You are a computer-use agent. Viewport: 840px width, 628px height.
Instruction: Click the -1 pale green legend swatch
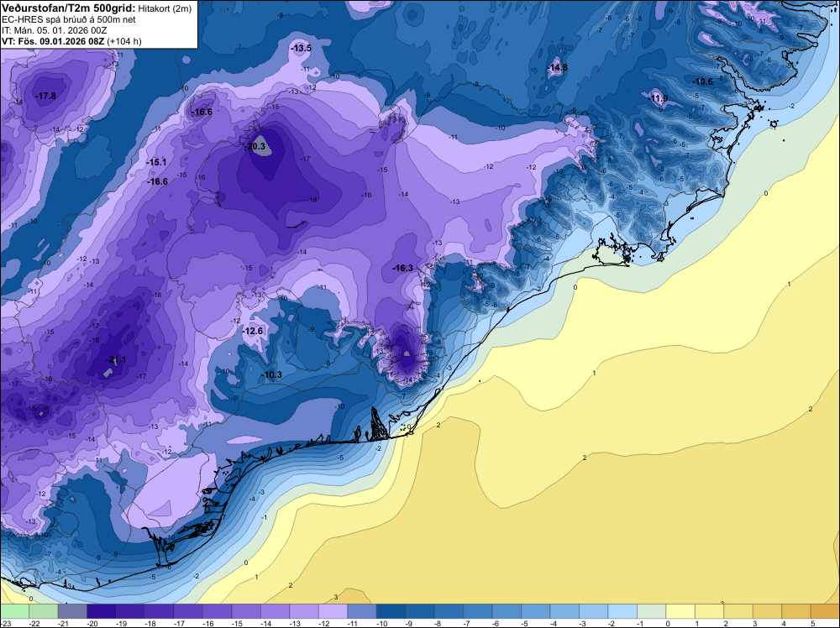coord(651,611)
